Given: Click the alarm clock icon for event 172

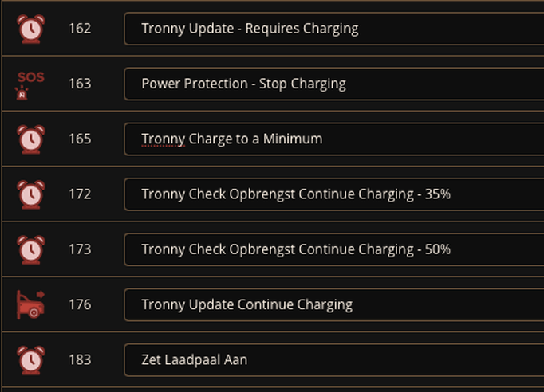Looking at the screenshot, I should 31,194.
